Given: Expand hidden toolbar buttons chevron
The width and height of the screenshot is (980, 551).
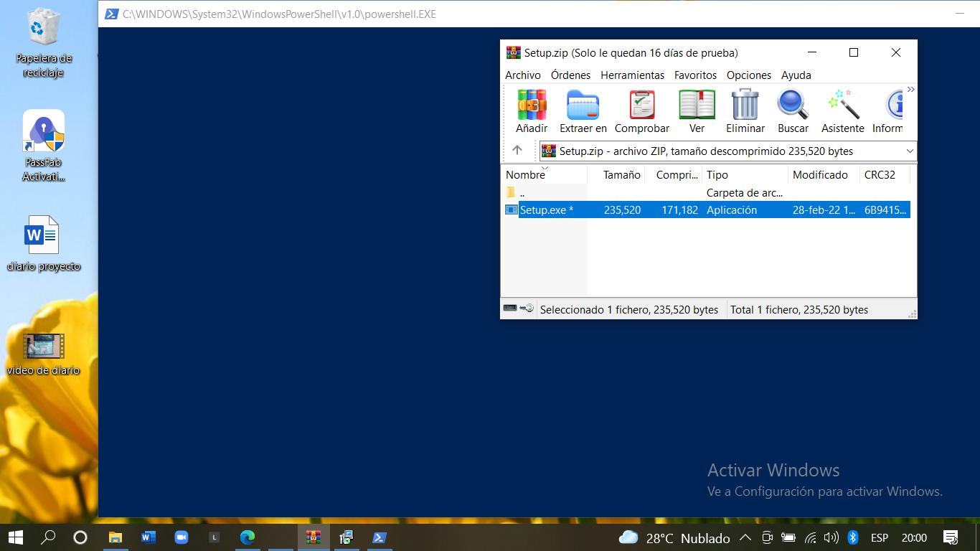Looking at the screenshot, I should (910, 90).
